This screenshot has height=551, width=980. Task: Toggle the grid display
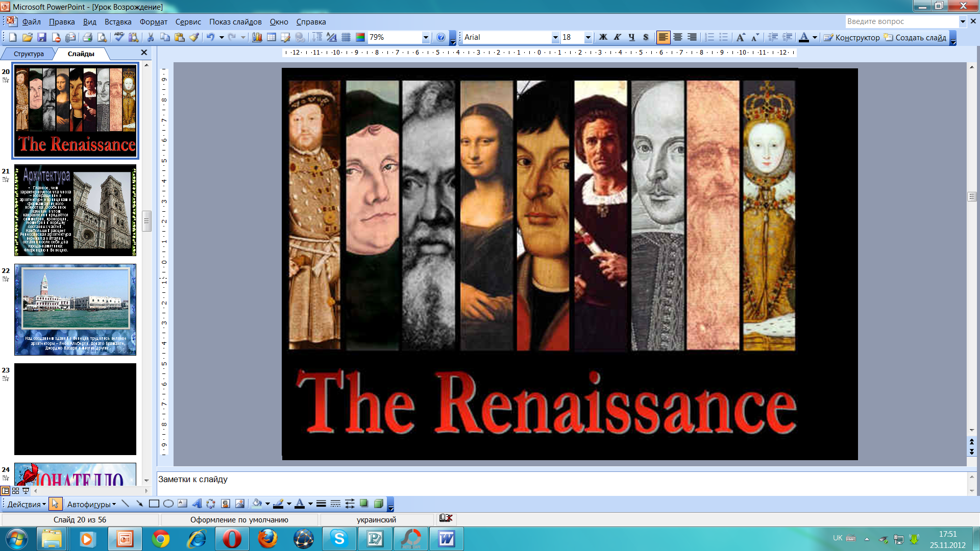point(346,37)
